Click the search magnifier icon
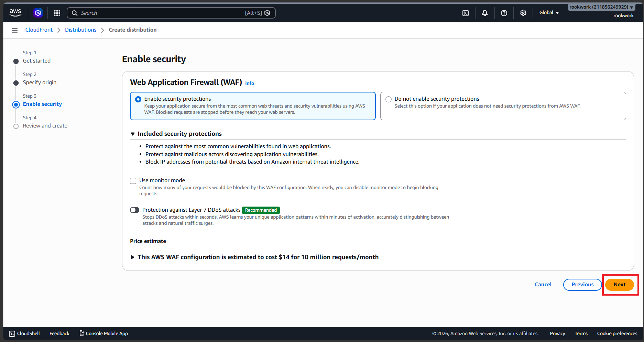The width and height of the screenshot is (644, 342). point(75,13)
